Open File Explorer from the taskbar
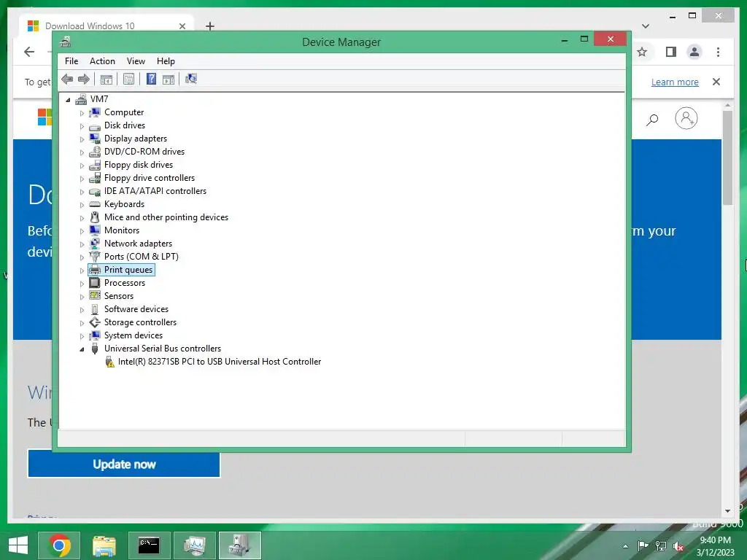The width and height of the screenshot is (747, 560). pos(104,545)
